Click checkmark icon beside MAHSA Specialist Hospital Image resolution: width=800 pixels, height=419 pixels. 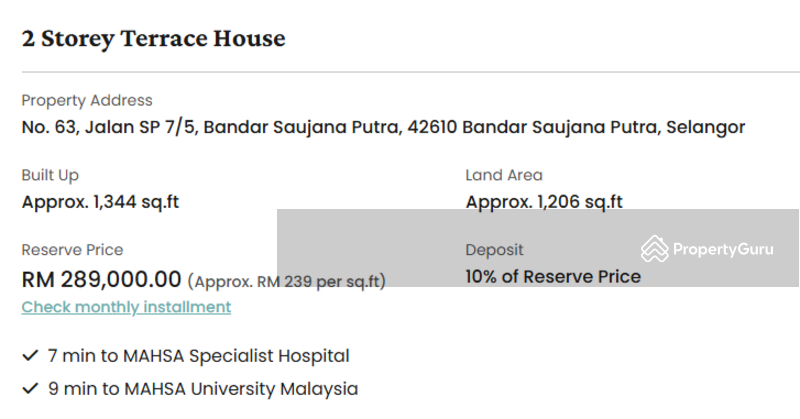(x=30, y=355)
